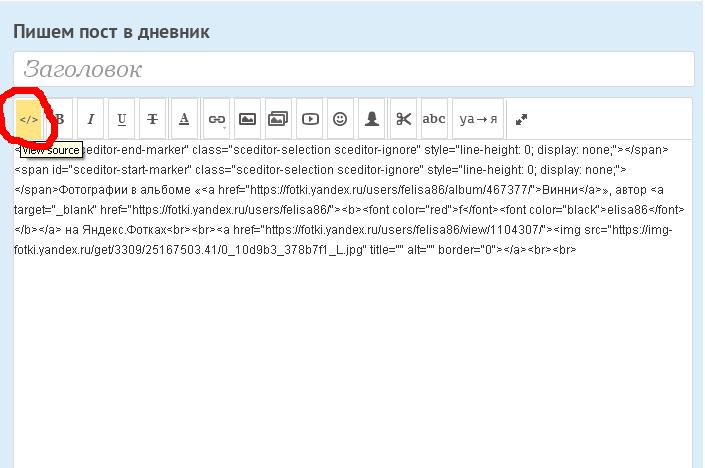Insert an image gallery
Screen dimensions: 705x468
coord(278,119)
